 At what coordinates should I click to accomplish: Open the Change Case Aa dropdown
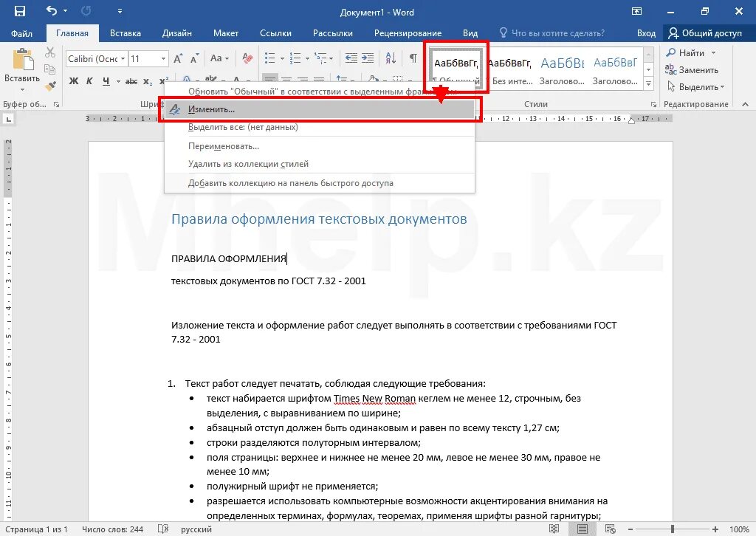(x=219, y=58)
